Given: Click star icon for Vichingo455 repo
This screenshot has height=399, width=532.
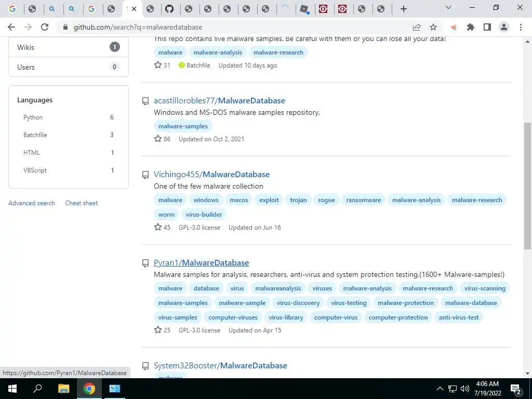Looking at the screenshot, I should point(158,227).
